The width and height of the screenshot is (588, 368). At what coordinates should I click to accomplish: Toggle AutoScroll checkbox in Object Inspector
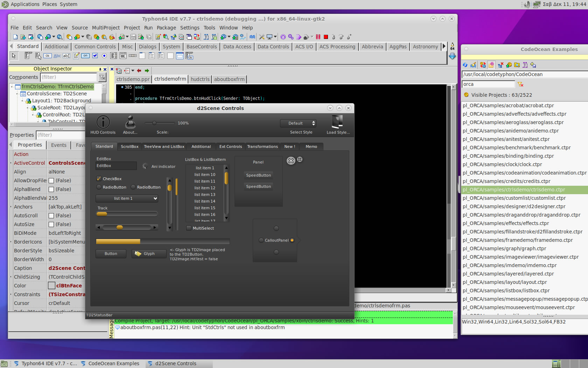pos(51,216)
